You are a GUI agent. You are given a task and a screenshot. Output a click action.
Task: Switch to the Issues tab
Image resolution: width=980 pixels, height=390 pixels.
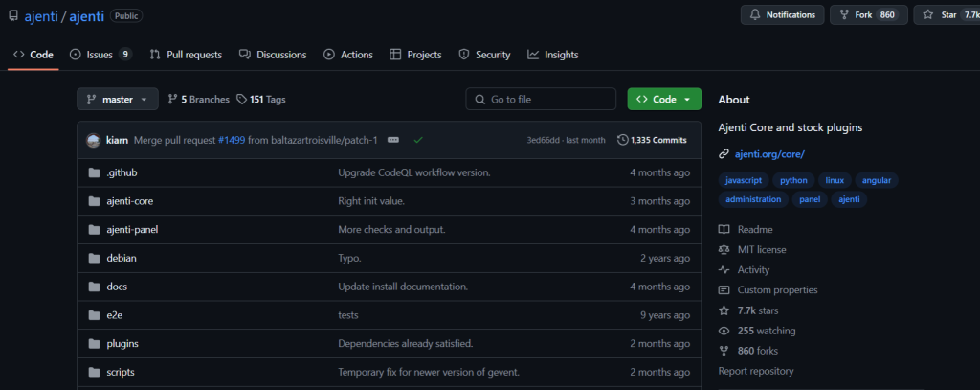tap(100, 55)
